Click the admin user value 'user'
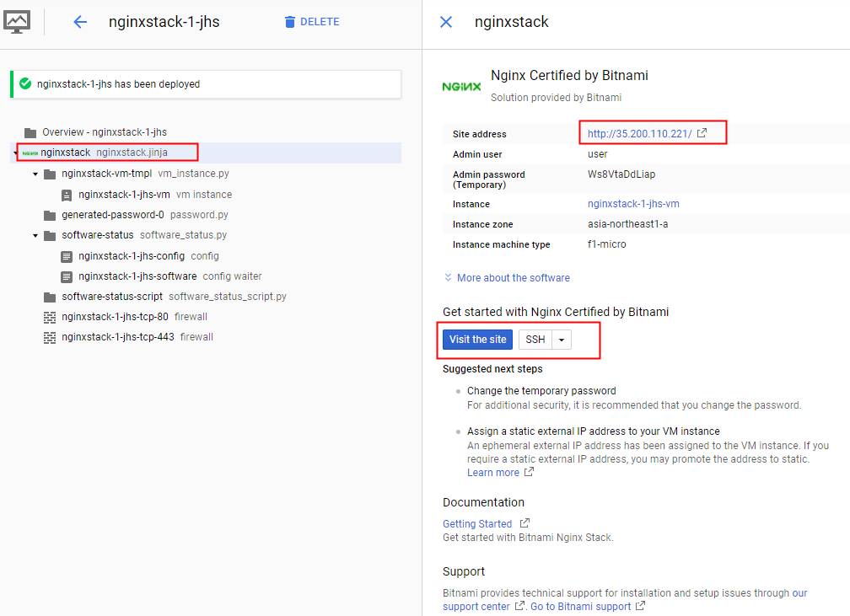This screenshot has width=850, height=616. pyautogui.click(x=597, y=154)
